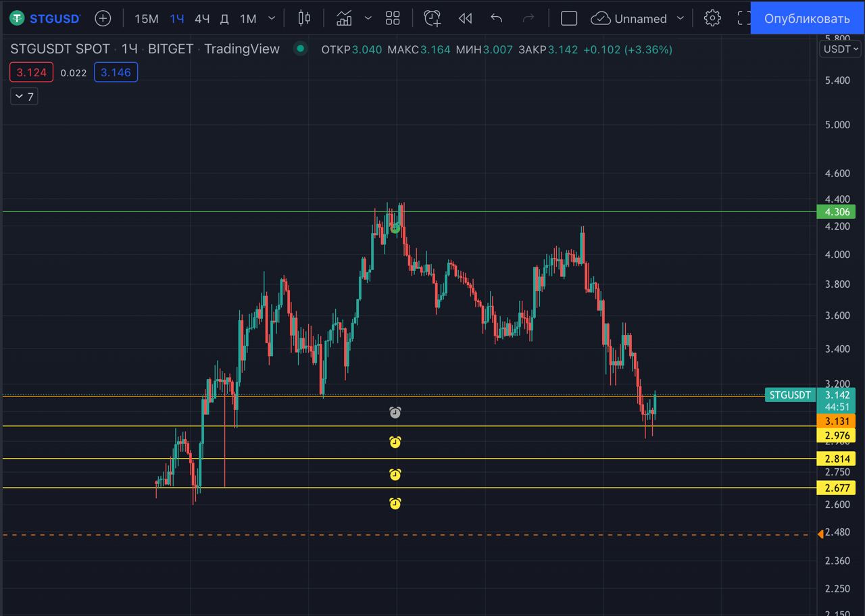Click the STGUSDT SPOT chart title
This screenshot has height=616, width=865.
(x=59, y=49)
